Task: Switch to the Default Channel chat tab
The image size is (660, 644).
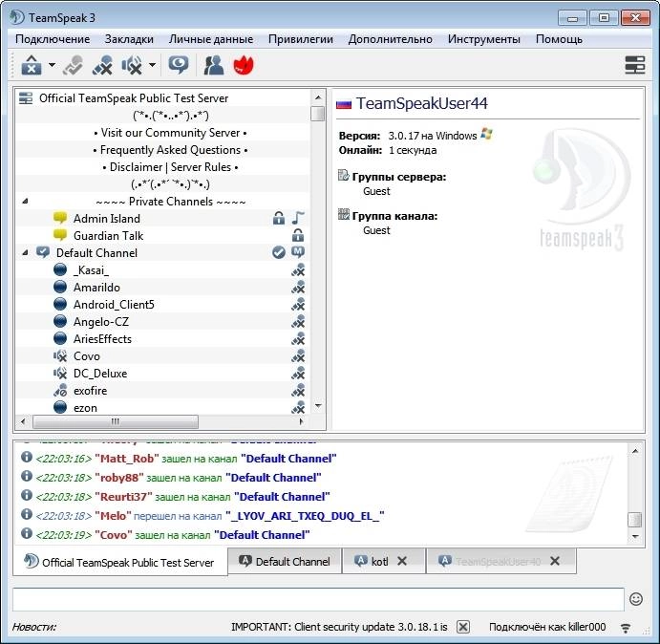Action: point(285,562)
